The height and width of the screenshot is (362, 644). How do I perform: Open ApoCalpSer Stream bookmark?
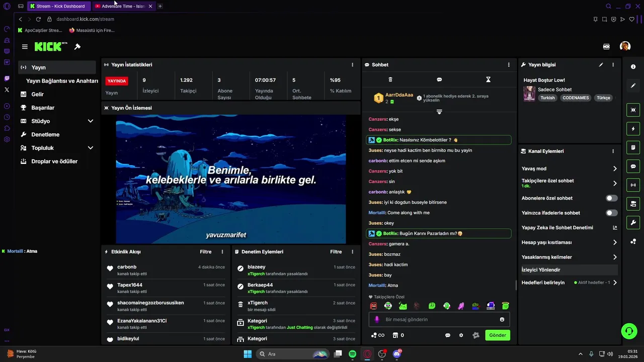point(40,30)
